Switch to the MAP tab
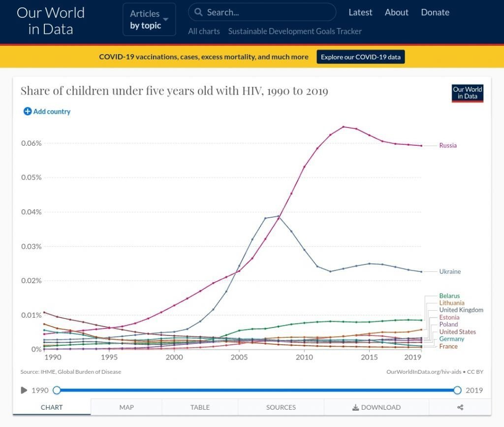Viewport: 504px width, 427px height. tap(126, 407)
